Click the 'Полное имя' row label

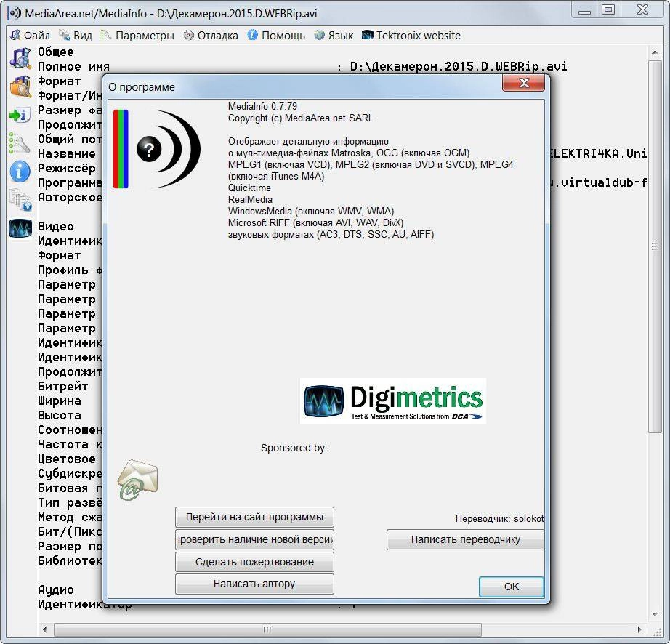click(73, 67)
